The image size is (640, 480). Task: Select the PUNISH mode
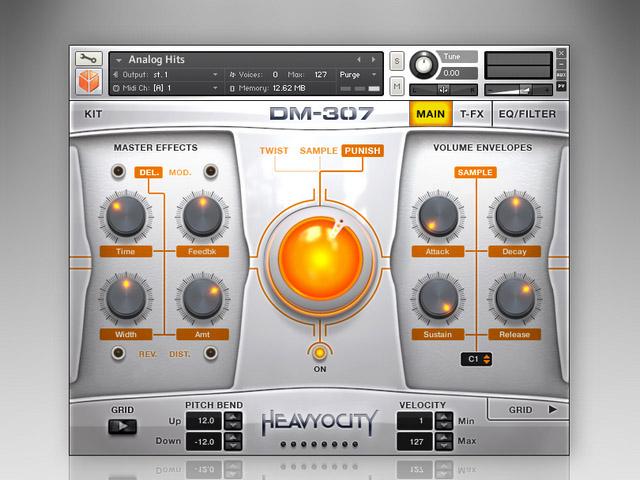(362, 151)
